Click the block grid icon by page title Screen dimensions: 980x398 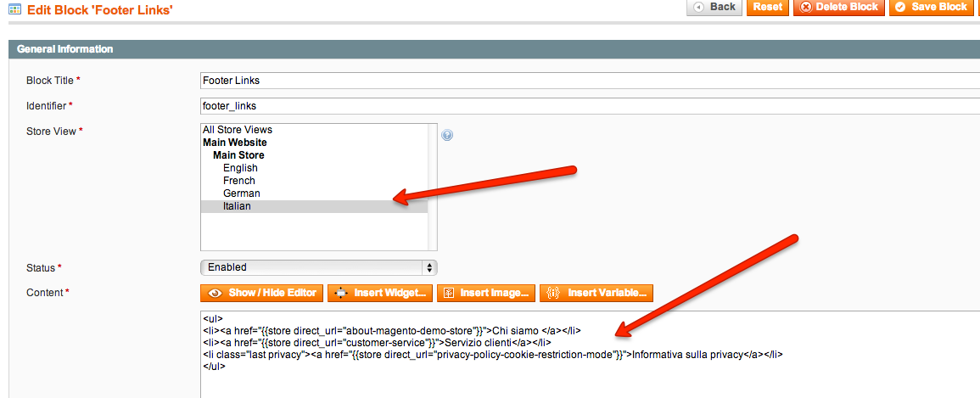point(14,8)
